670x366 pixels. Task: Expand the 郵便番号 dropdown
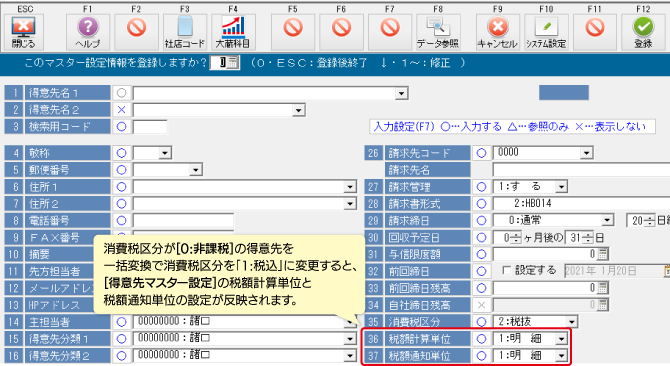tap(195, 170)
